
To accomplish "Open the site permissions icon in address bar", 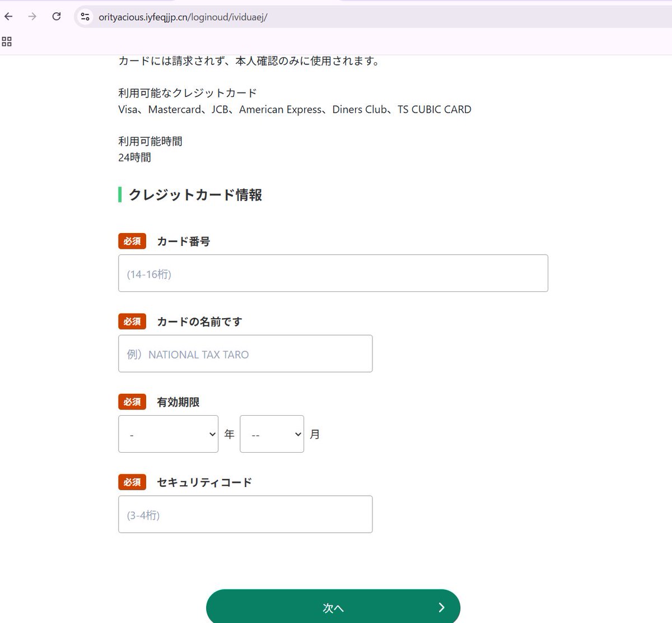I will pyautogui.click(x=85, y=16).
